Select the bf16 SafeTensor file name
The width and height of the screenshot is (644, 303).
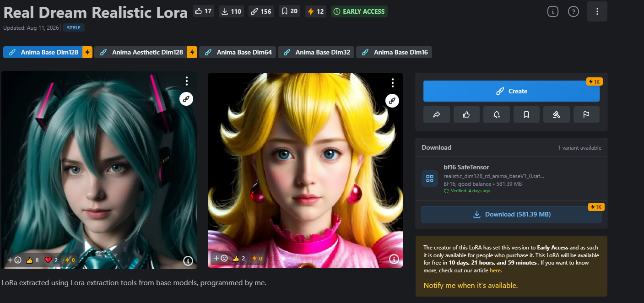[466, 167]
